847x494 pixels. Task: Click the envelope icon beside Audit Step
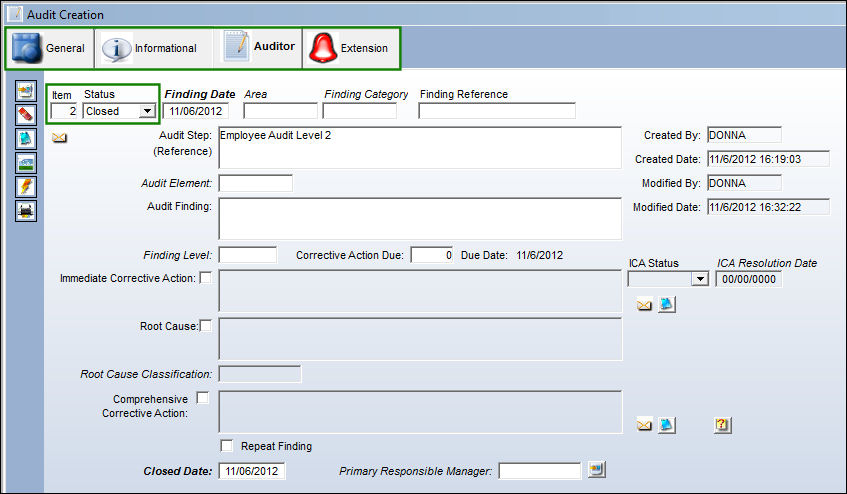click(59, 138)
